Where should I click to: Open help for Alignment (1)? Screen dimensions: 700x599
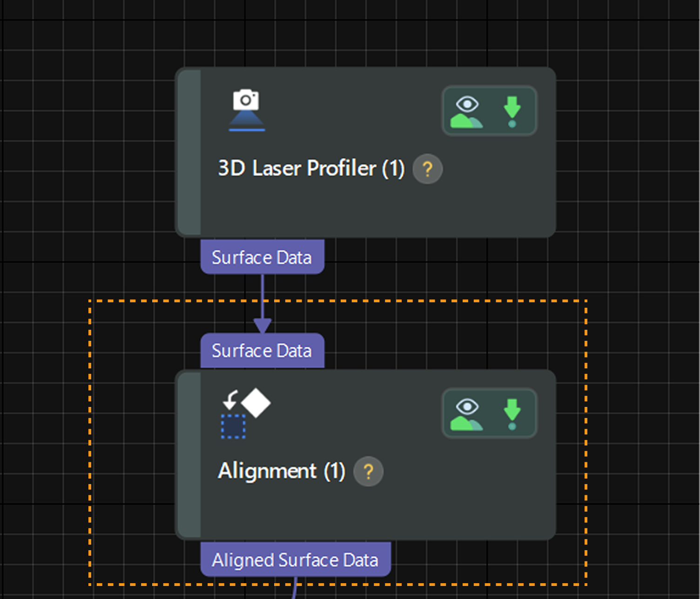pos(368,472)
